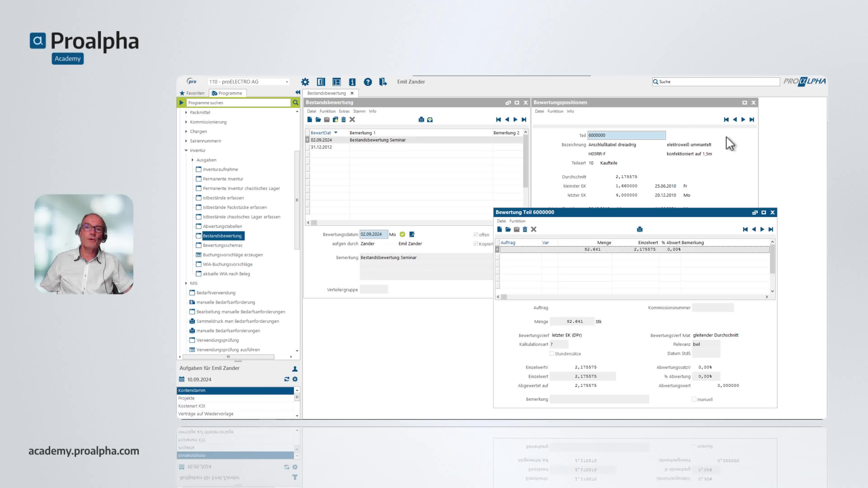Viewport: 868px width, 488px height.
Task: Click print icon in Bestandsbewertung toolbar
Action: pyautogui.click(x=421, y=120)
